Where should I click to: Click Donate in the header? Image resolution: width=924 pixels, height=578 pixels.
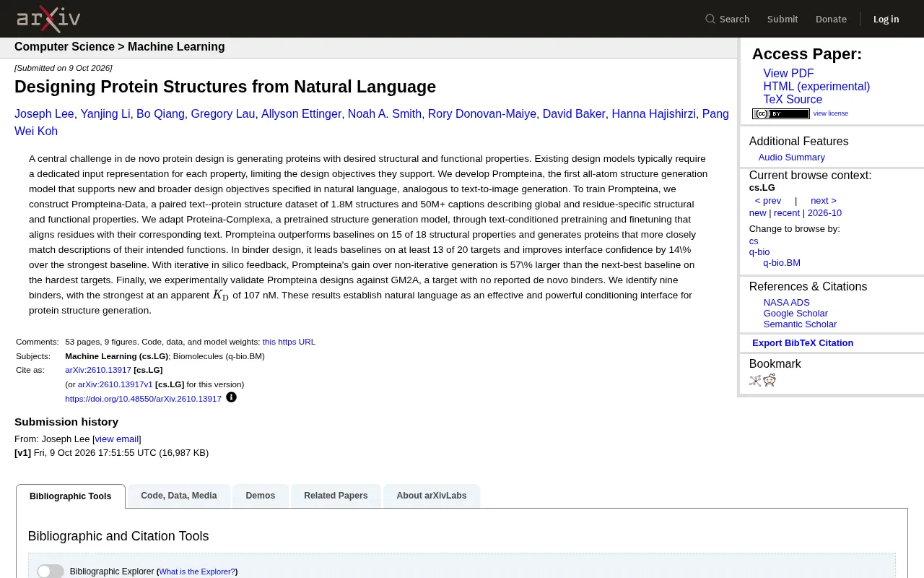pyautogui.click(x=831, y=19)
